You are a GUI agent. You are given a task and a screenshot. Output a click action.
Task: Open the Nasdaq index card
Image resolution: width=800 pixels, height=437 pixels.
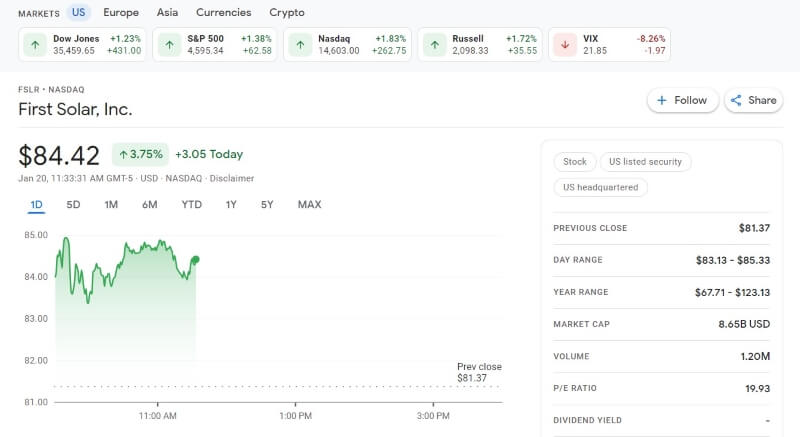pyautogui.click(x=347, y=45)
